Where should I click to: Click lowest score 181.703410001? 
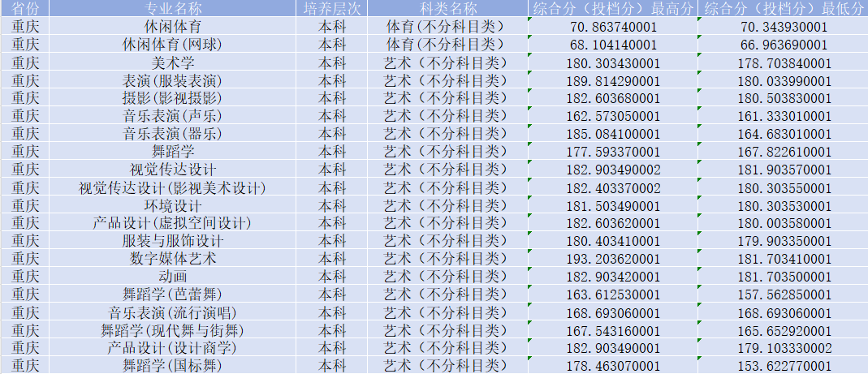783,259
